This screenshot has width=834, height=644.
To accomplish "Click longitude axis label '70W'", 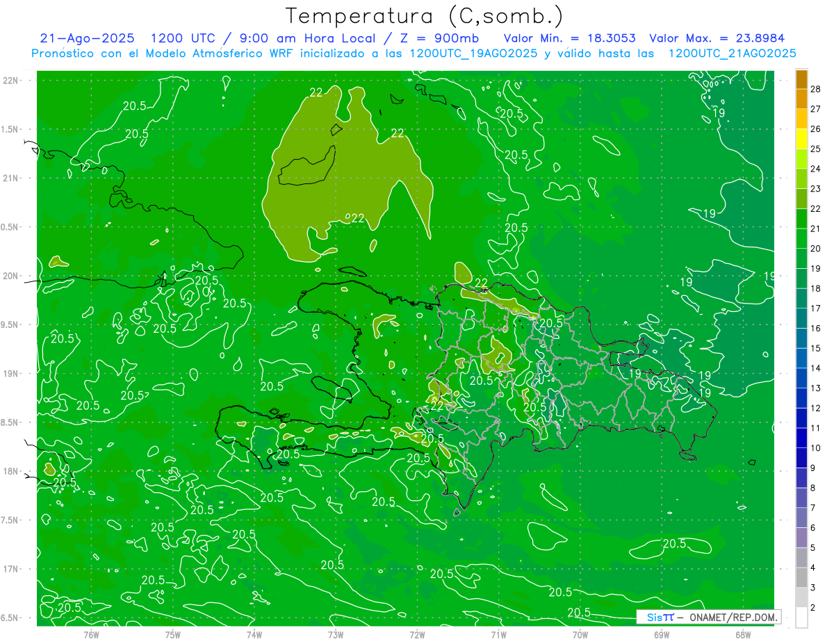I will point(580,634).
